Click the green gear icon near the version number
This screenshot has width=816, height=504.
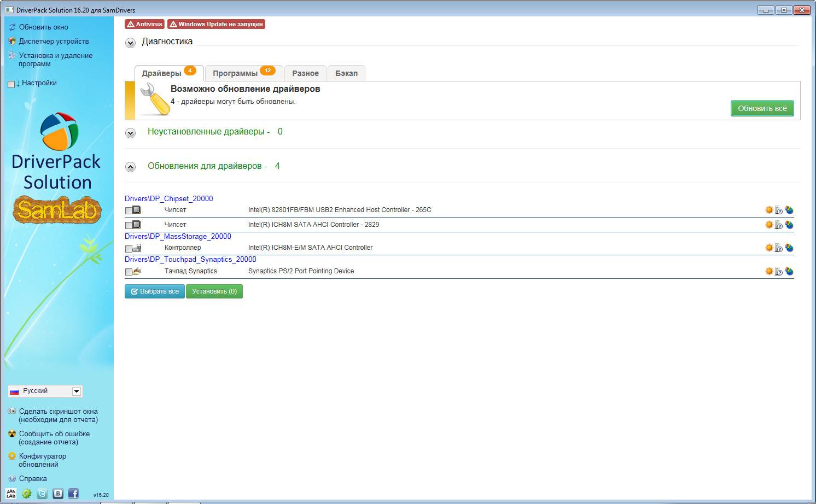(26, 494)
